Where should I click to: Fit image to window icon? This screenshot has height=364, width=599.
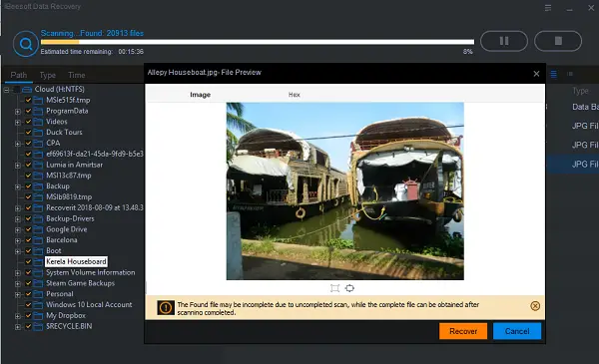334,288
